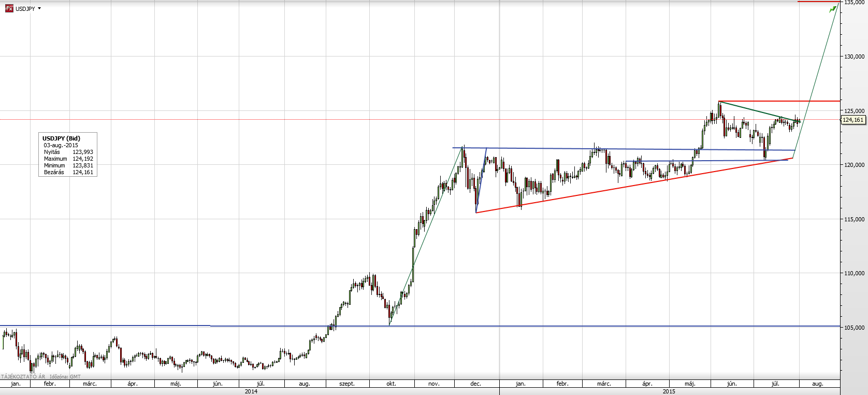Click the 'USDJPY (Bid)' info box title
The width and height of the screenshot is (868, 395).
pyautogui.click(x=61, y=138)
